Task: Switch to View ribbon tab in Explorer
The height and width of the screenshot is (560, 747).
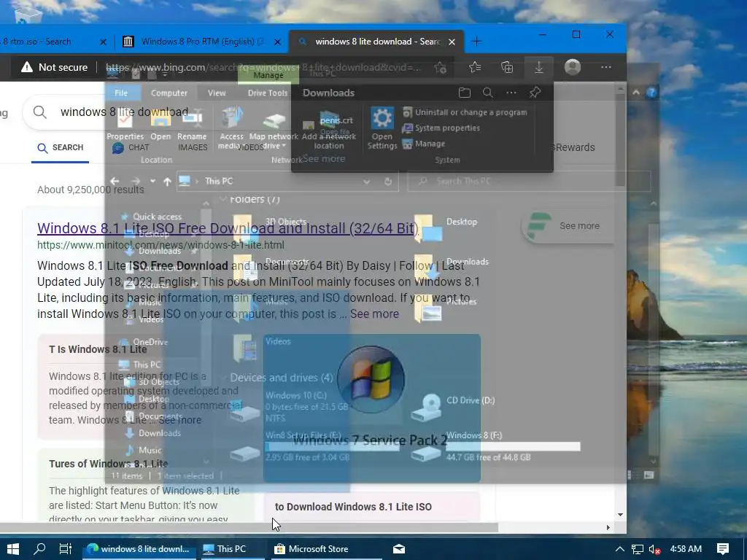Action: (217, 93)
